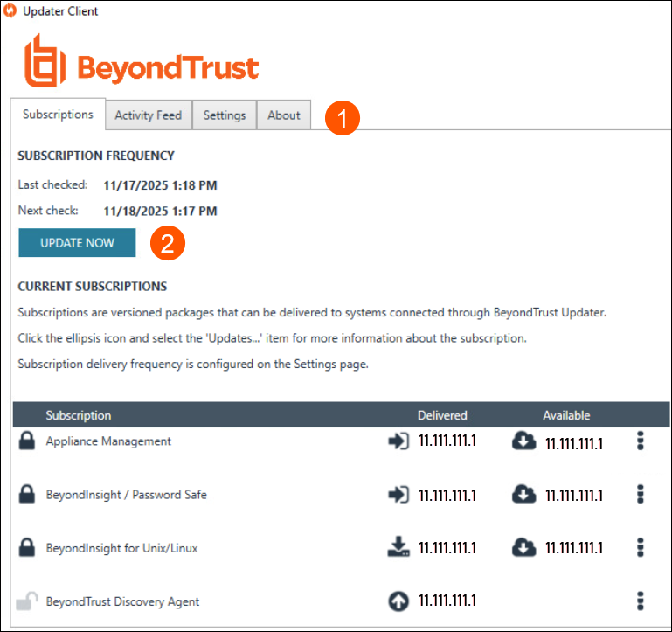This screenshot has height=632, width=672.
Task: Click the Delivered column header
Action: coord(442,415)
